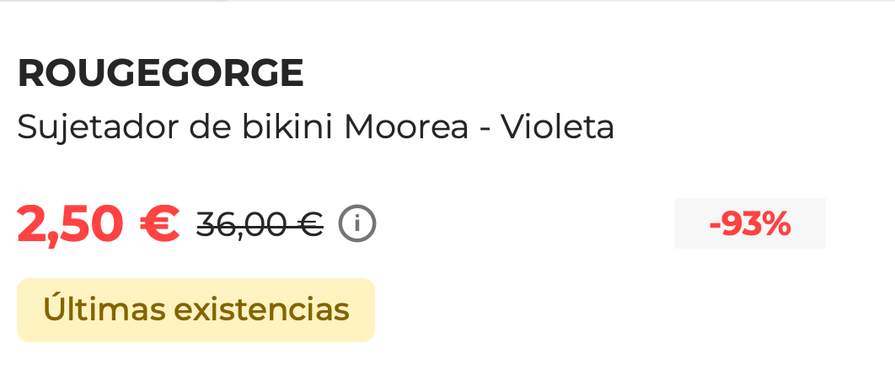Click the word Violeta in product title
This screenshot has height=381, width=895.
pos(558,127)
